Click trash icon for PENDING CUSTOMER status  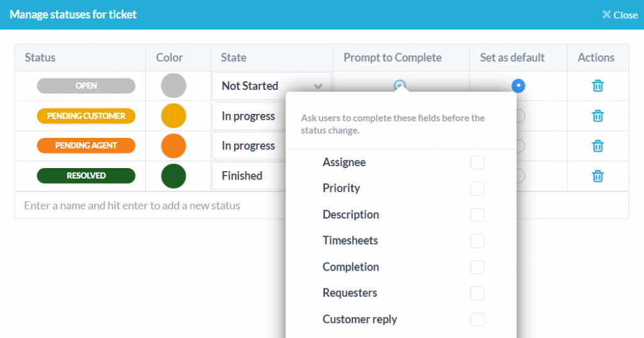click(x=597, y=116)
